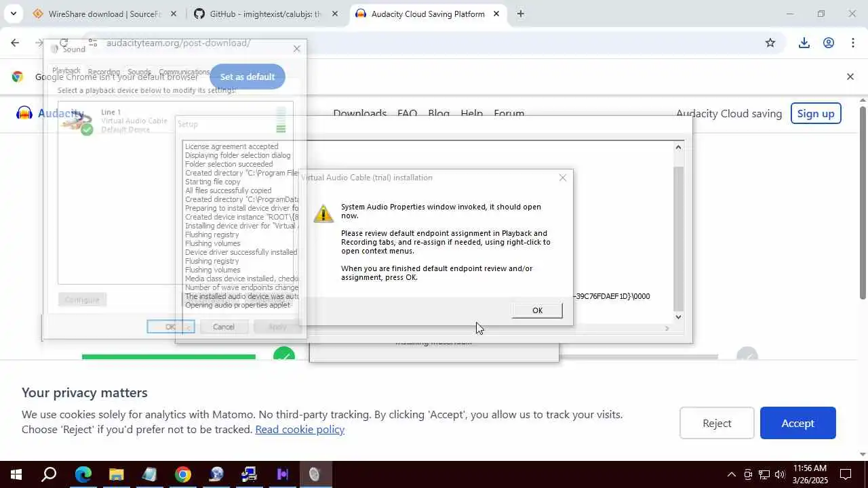Open the network icon in system tray
Viewport: 868px width, 488px height.
(764, 474)
